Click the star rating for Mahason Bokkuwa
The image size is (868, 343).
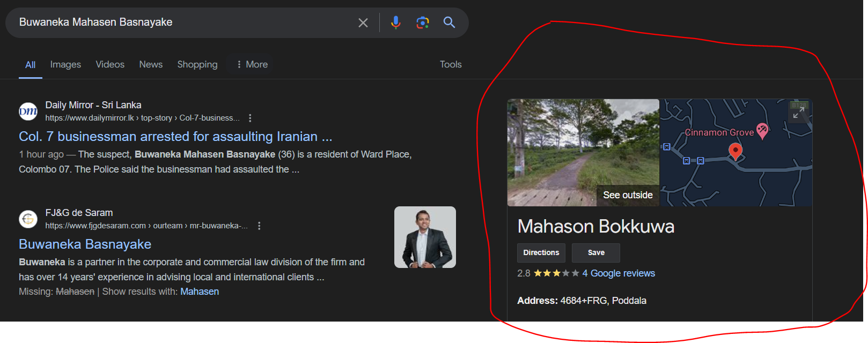(556, 273)
